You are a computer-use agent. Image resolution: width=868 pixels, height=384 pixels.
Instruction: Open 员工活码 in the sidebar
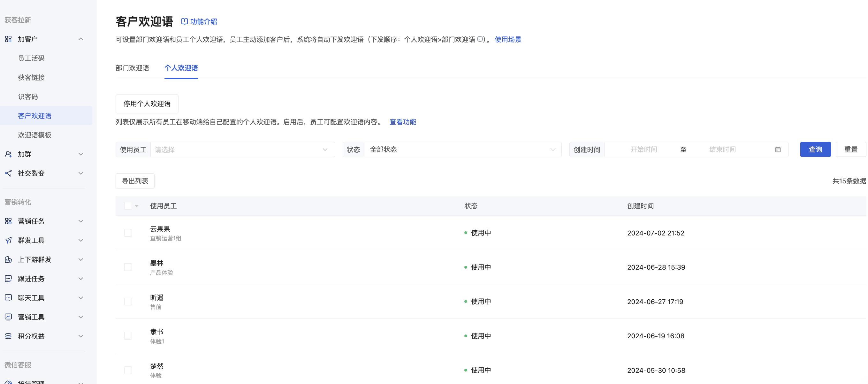(x=31, y=58)
